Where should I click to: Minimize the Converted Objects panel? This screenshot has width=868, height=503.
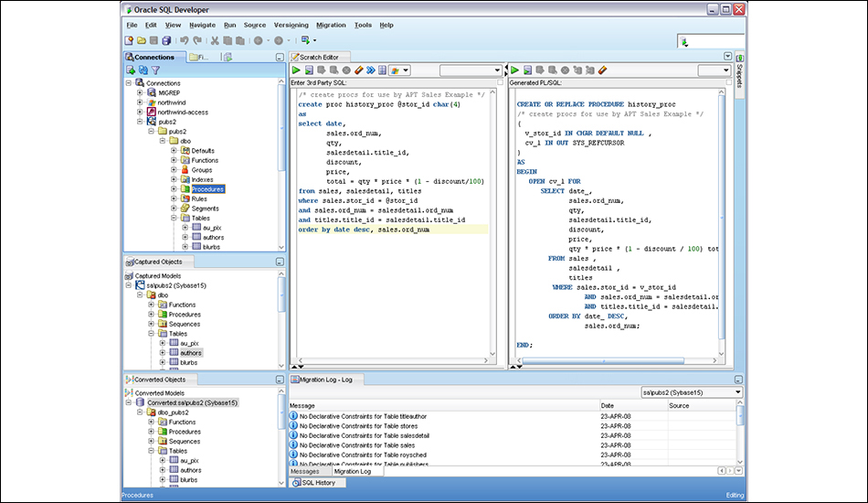(x=280, y=380)
